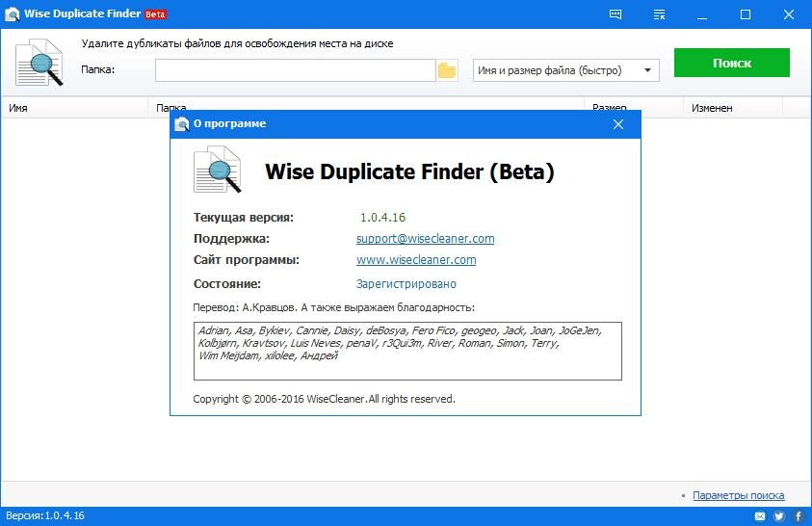Click the folder browse icon

coord(447,70)
